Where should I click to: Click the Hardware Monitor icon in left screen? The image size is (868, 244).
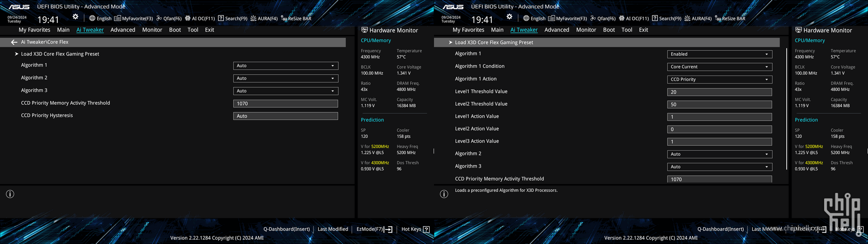364,30
